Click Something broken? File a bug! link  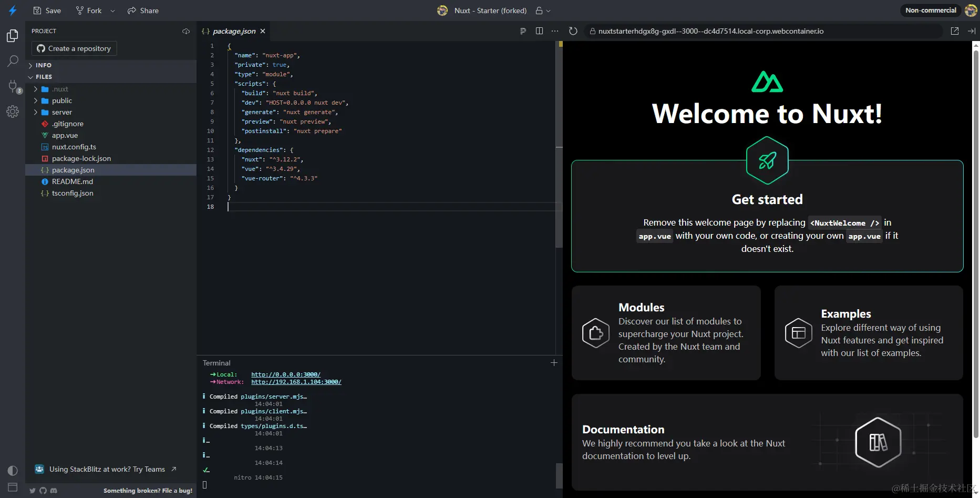pos(148,491)
